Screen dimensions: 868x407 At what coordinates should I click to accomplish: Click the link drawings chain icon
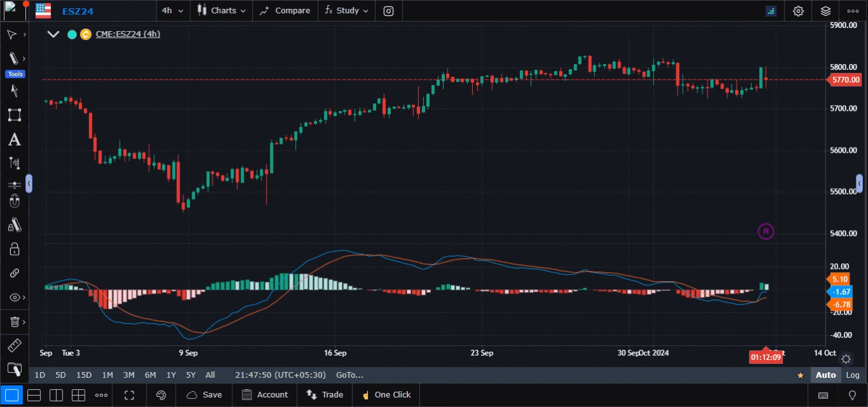click(x=14, y=273)
